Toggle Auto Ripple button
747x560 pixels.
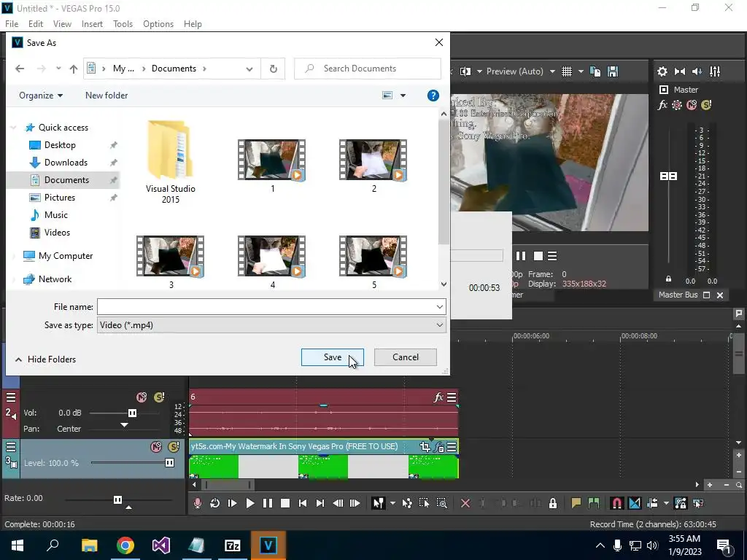652,503
